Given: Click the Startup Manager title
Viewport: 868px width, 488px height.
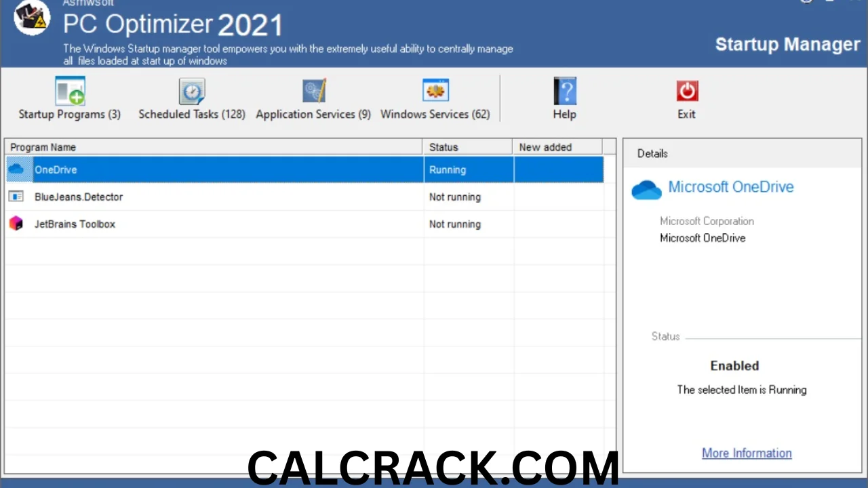Looking at the screenshot, I should pyautogui.click(x=787, y=45).
